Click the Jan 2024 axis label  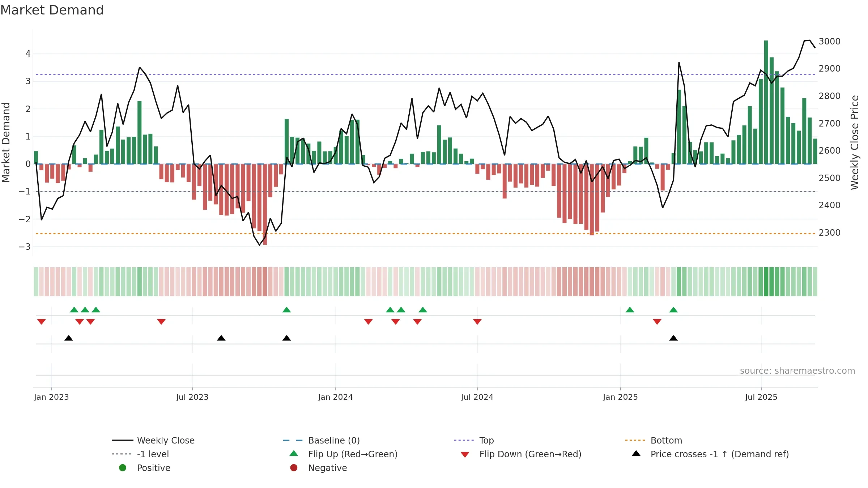pos(336,397)
